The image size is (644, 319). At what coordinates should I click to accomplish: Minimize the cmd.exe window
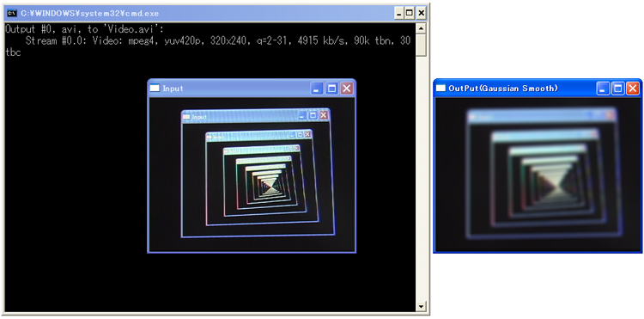[398, 13]
